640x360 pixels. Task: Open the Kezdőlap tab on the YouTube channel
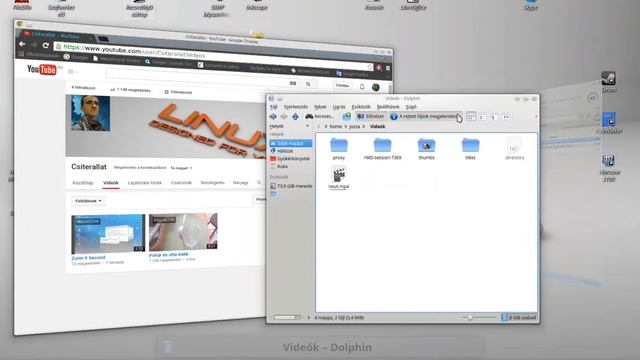pyautogui.click(x=83, y=182)
